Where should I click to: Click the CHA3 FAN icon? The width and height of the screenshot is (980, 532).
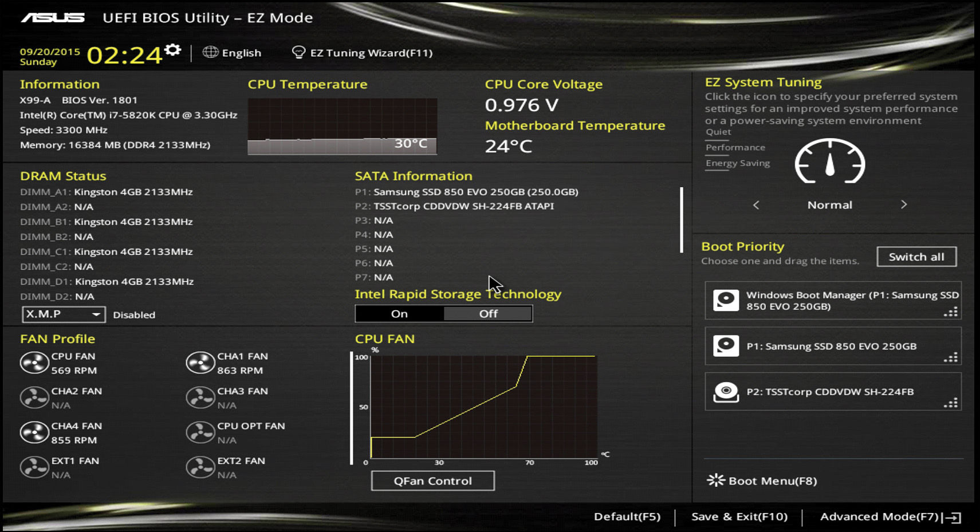200,398
